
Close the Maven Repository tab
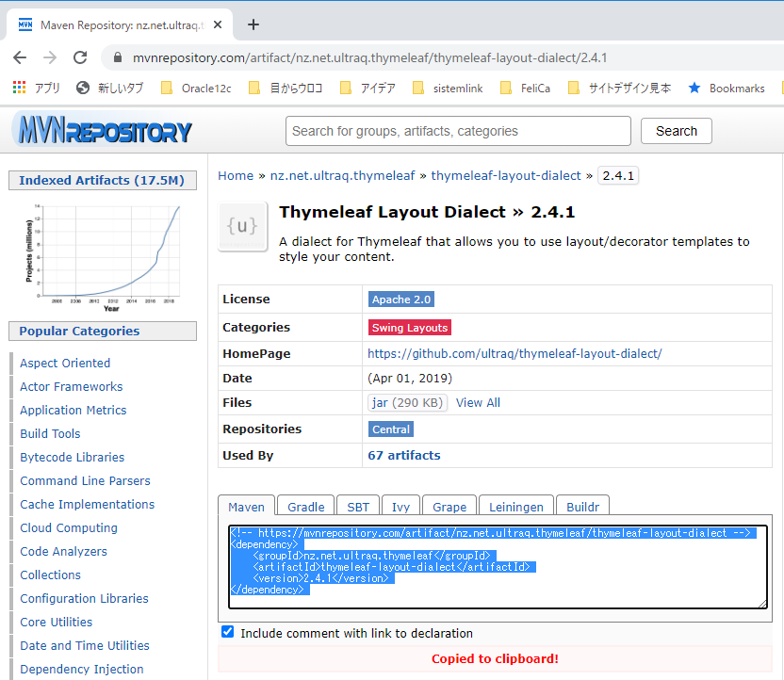218,24
